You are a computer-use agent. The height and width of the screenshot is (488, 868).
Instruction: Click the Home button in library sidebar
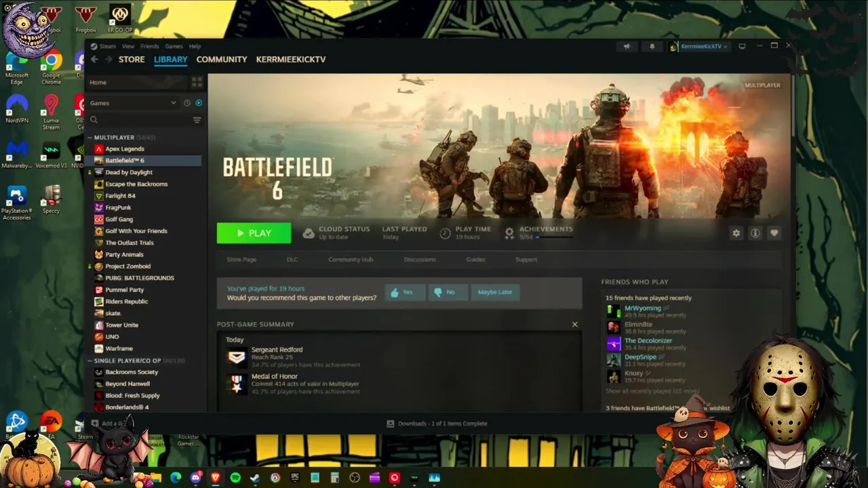click(x=137, y=82)
